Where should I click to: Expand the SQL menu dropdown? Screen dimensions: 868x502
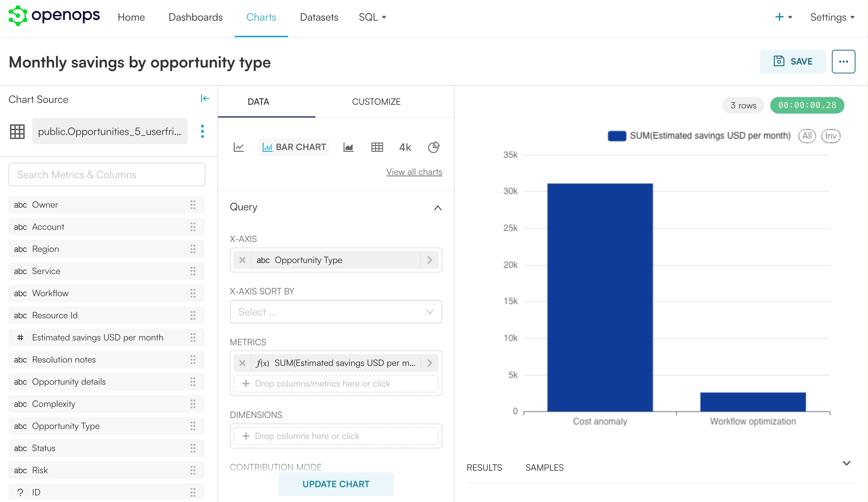pyautogui.click(x=372, y=17)
